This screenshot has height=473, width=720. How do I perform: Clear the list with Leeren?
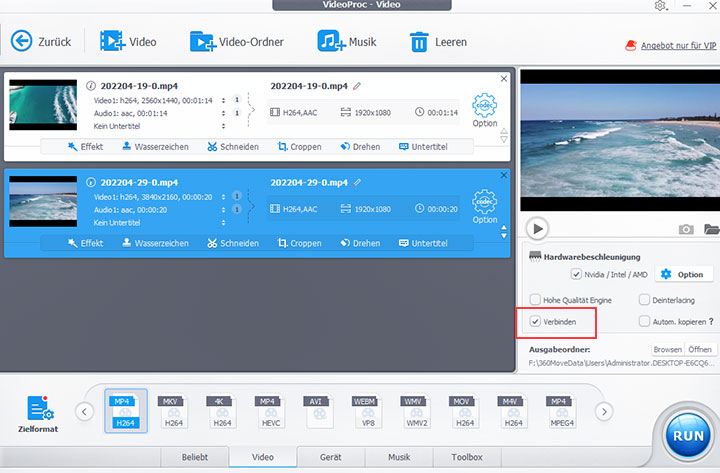(x=438, y=42)
